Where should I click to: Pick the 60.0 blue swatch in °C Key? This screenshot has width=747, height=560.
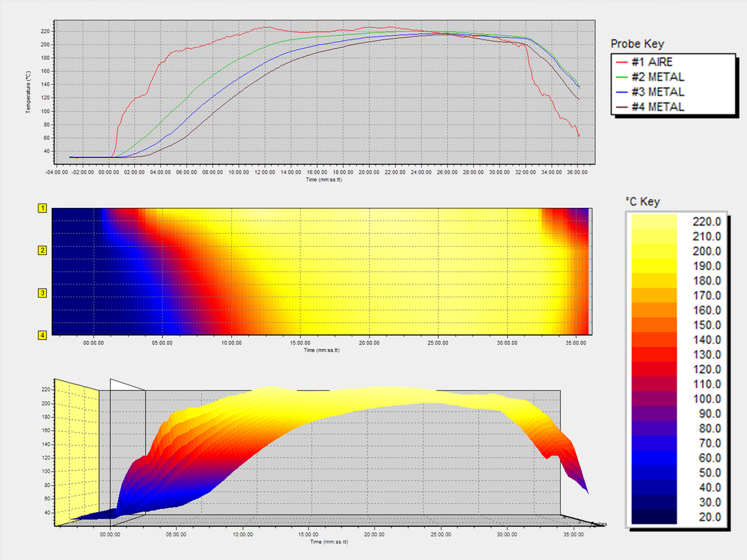pyautogui.click(x=654, y=458)
